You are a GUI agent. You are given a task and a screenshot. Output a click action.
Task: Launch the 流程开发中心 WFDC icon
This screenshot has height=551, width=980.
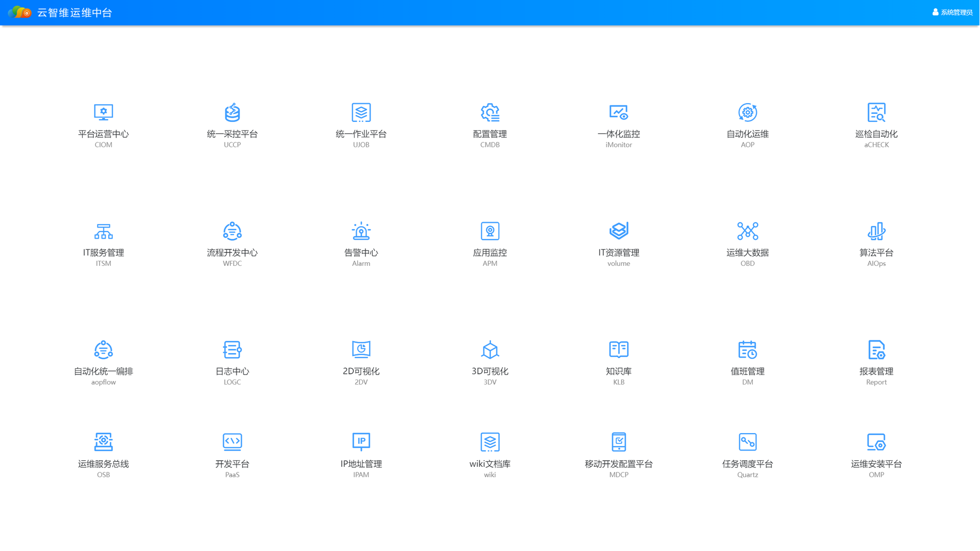(x=232, y=231)
